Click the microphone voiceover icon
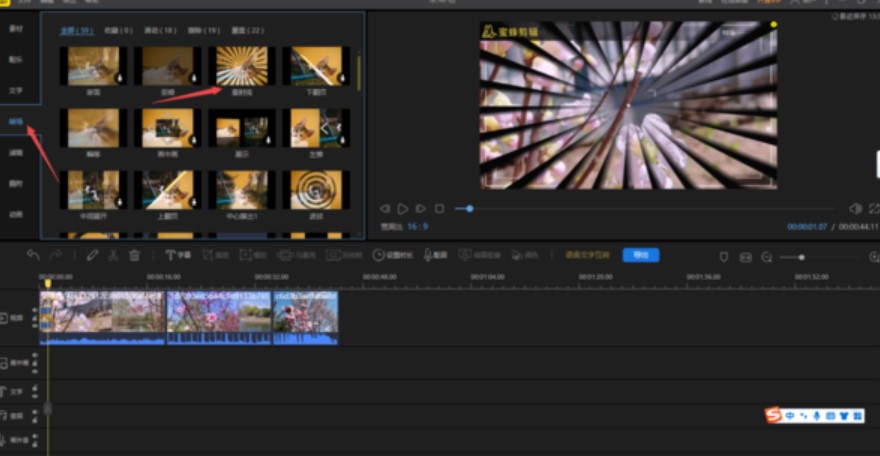The height and width of the screenshot is (456, 880). tap(428, 255)
